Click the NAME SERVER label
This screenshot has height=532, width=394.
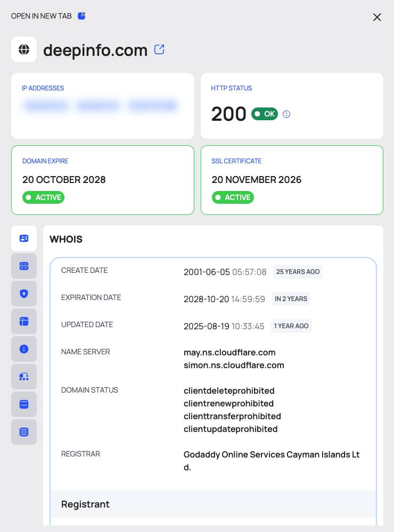[86, 352]
